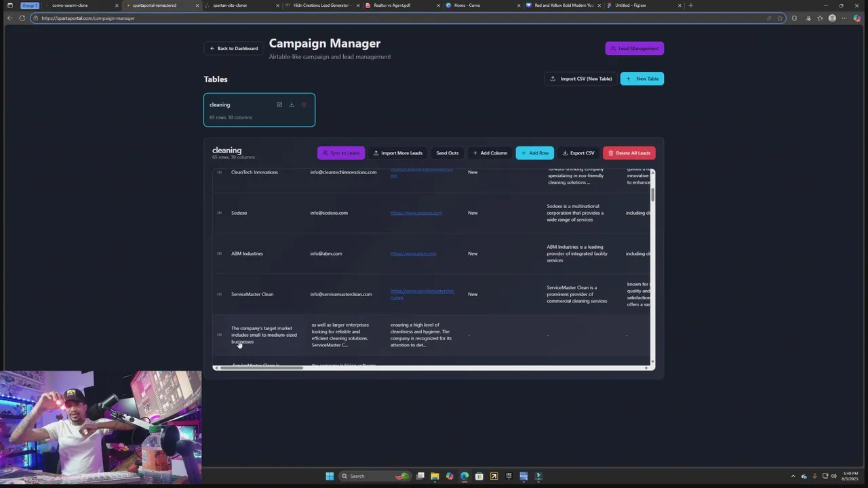Click New status in Sodexo row
This screenshot has width=868, height=488.
473,213
